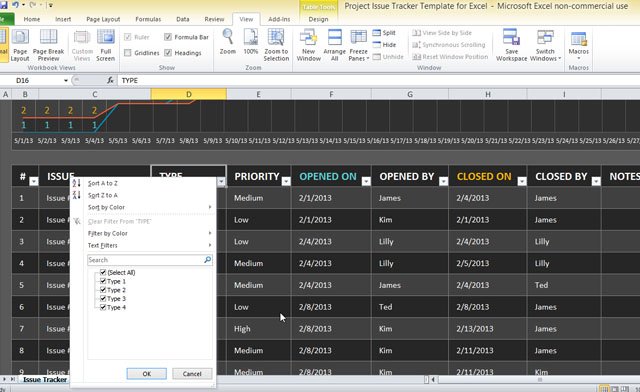Click OK in the filter menu
This screenshot has width=640, height=392.
click(147, 374)
